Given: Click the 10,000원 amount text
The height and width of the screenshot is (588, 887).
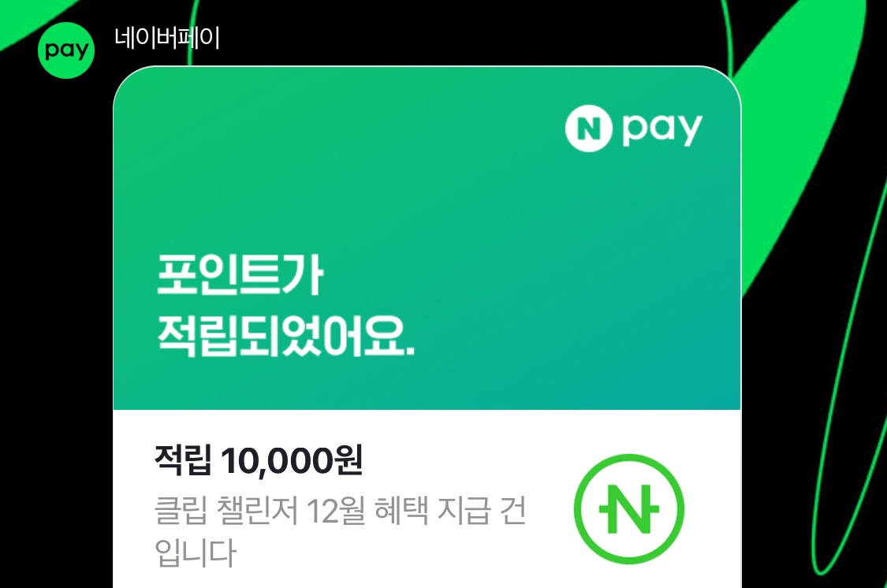Looking at the screenshot, I should pyautogui.click(x=292, y=460).
